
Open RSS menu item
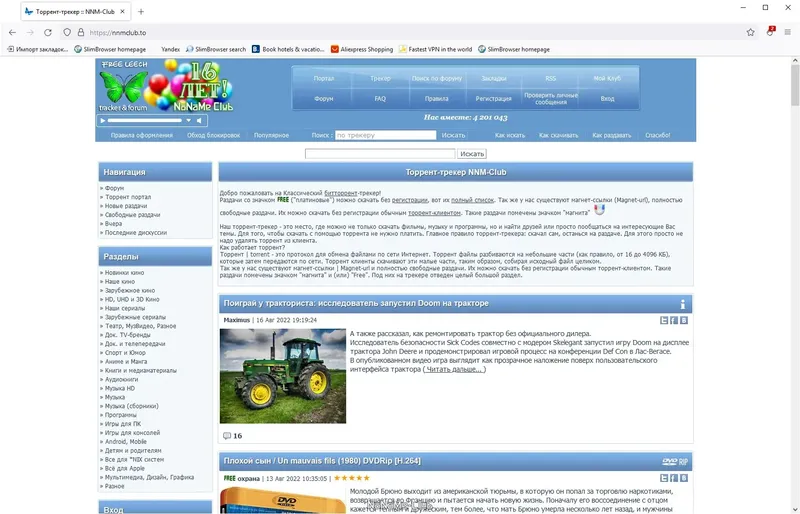(x=551, y=78)
